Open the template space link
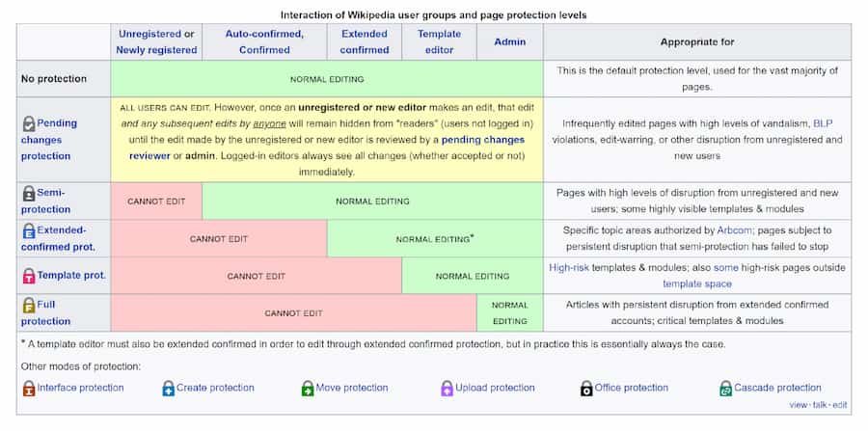This screenshot has height=431, width=868. click(697, 283)
